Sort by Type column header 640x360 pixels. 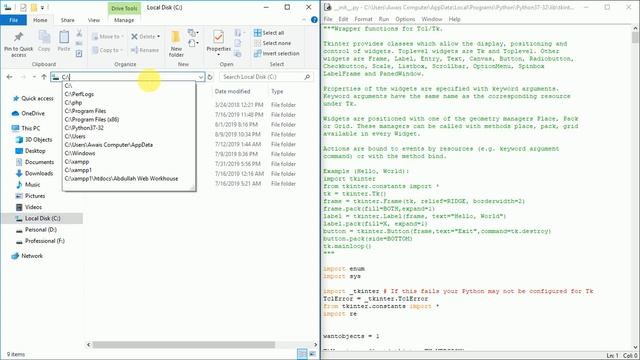click(277, 91)
